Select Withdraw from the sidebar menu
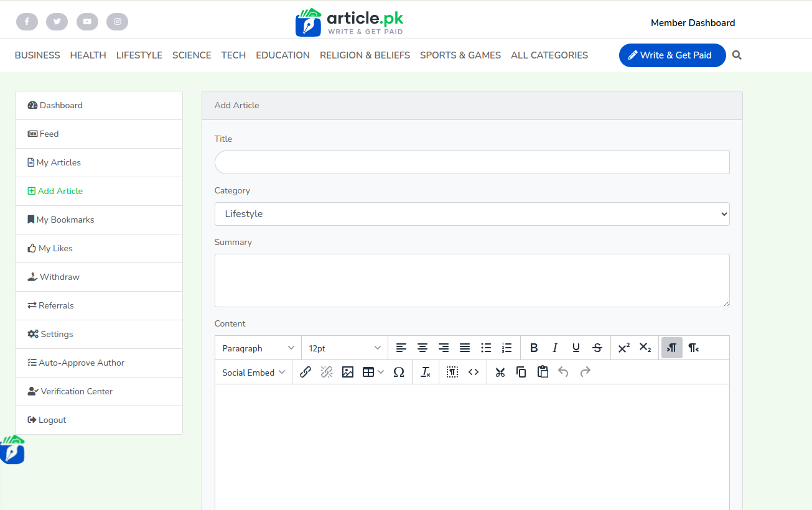The width and height of the screenshot is (812, 510). [59, 277]
